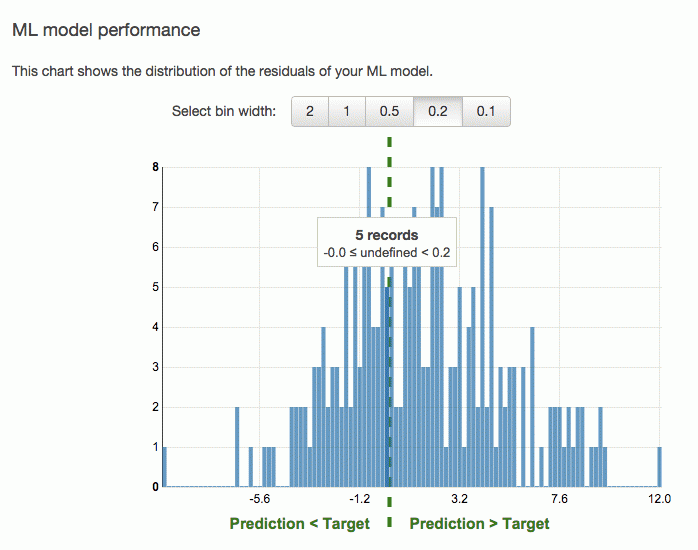Screen dimensions: 698x550
Task: Click the y-axis label 8
Action: click(155, 167)
